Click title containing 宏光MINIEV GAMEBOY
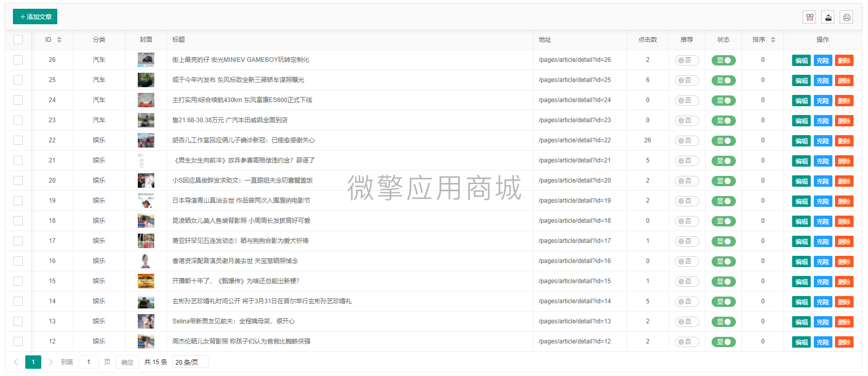868x376 pixels. 240,60
